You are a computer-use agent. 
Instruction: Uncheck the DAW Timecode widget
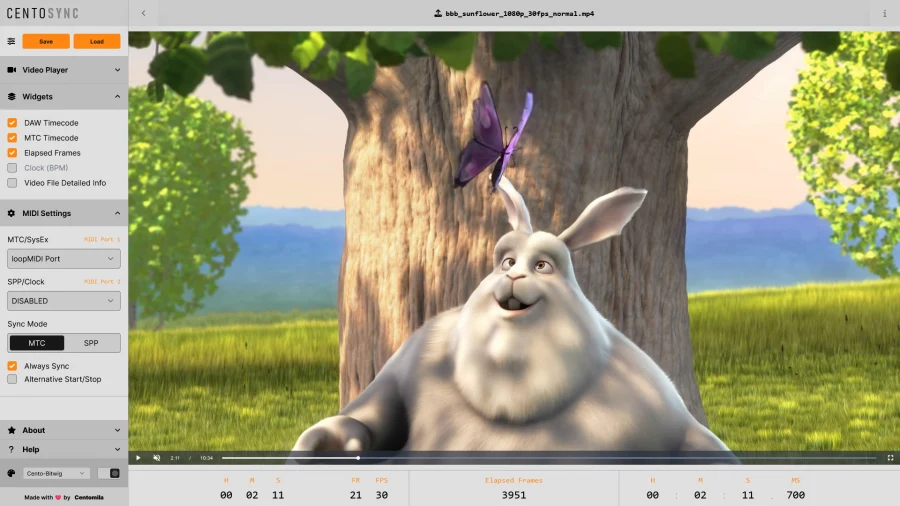coord(12,123)
